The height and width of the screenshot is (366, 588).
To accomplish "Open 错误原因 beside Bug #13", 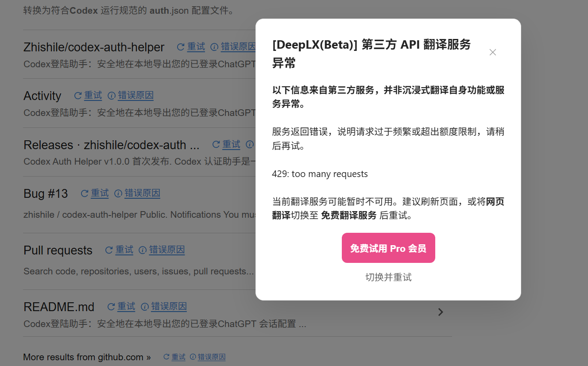I will [x=143, y=193].
